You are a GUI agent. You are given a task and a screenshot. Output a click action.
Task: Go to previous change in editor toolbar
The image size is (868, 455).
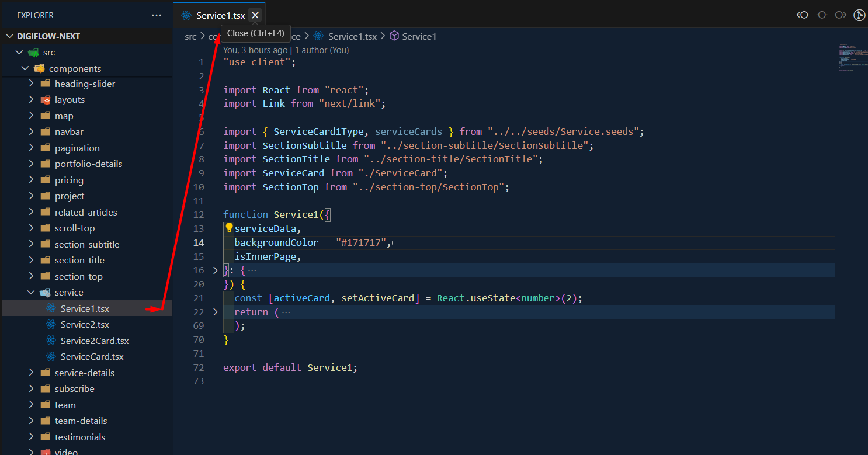pos(803,15)
